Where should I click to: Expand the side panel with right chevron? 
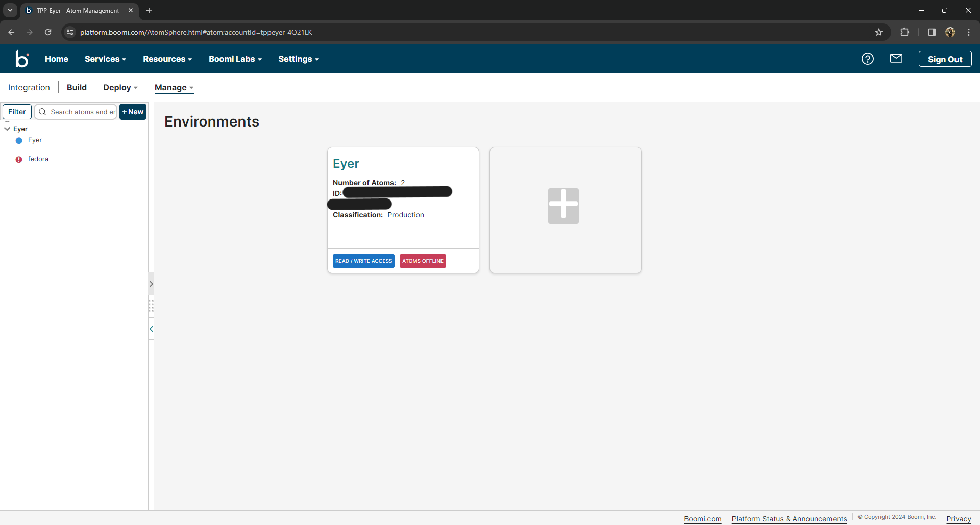click(151, 284)
